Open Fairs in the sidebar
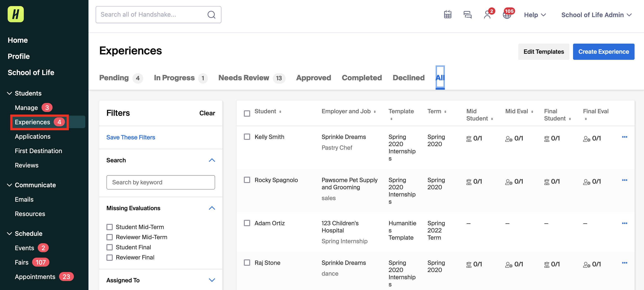This screenshot has height=290, width=644. pos(22,262)
